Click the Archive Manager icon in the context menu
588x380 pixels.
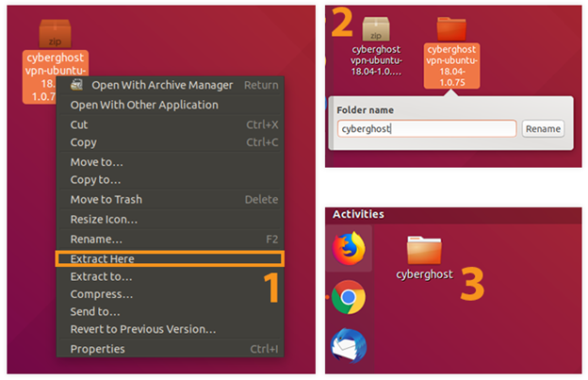tap(77, 85)
